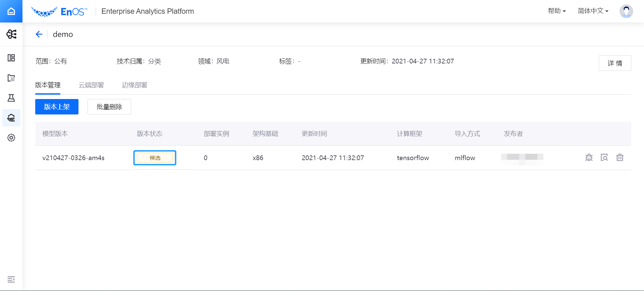The image size is (644, 291).
Task: Click the 批量删除 button
Action: tap(109, 107)
